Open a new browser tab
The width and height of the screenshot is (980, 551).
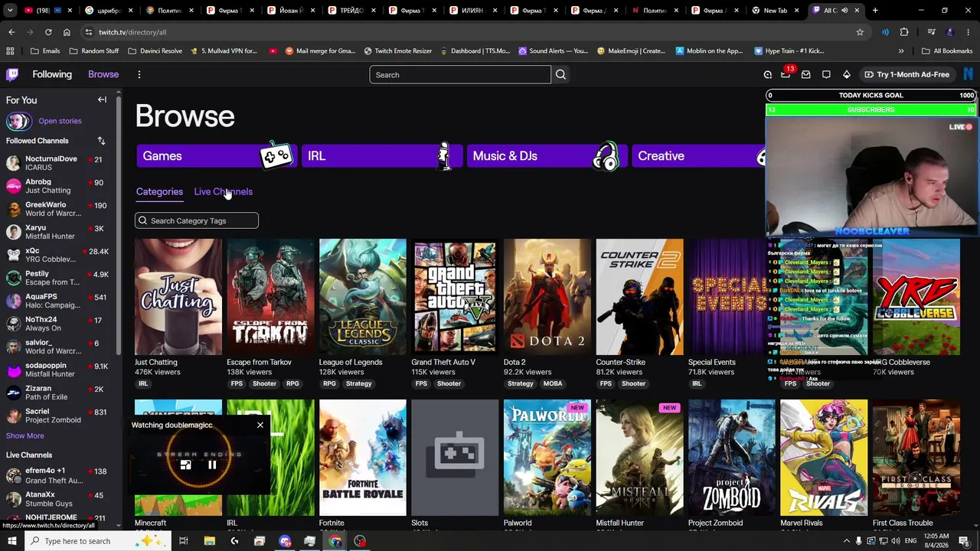(x=875, y=11)
